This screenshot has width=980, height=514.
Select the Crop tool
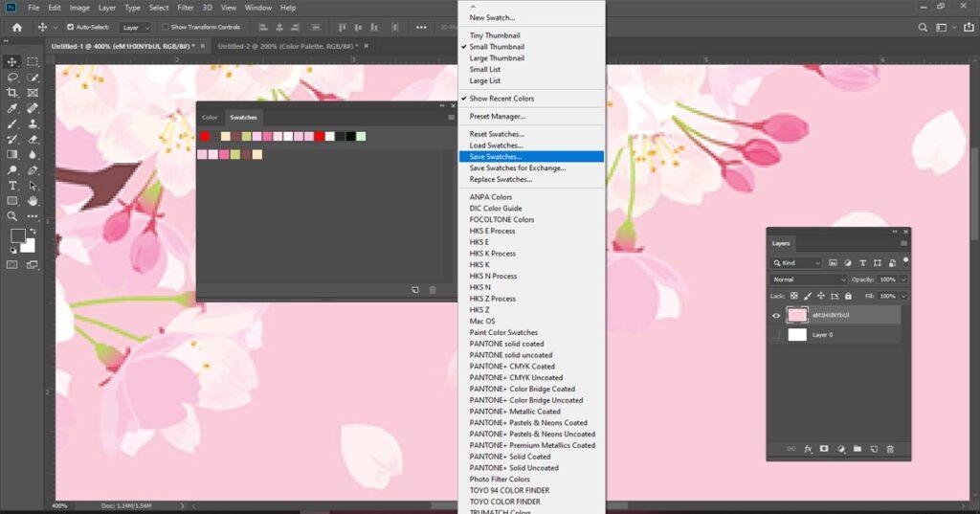[11, 93]
